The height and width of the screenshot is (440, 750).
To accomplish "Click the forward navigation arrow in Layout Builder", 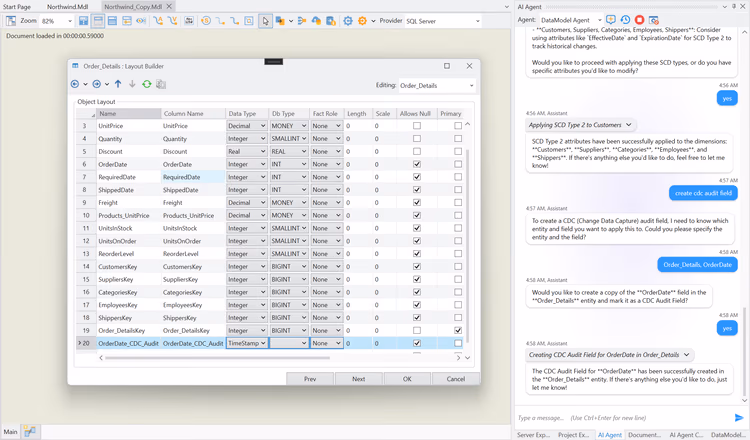I will point(97,84).
